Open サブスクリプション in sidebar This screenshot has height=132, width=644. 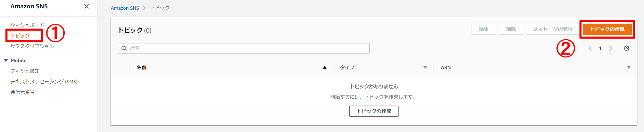point(32,46)
